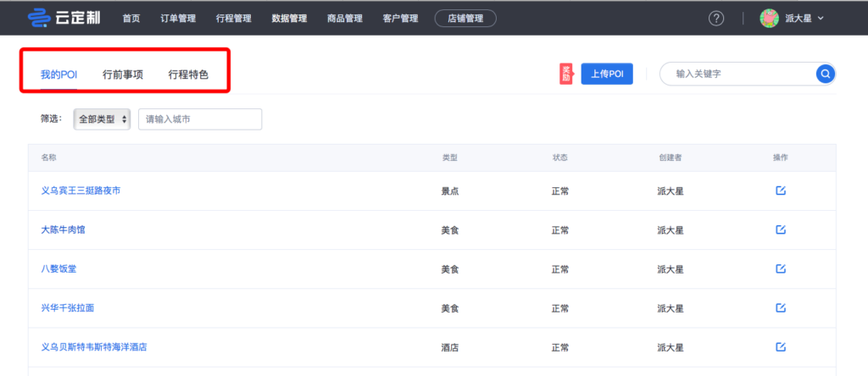Open 订单管理 menu
Image resolution: width=868 pixels, height=376 pixels.
click(178, 19)
